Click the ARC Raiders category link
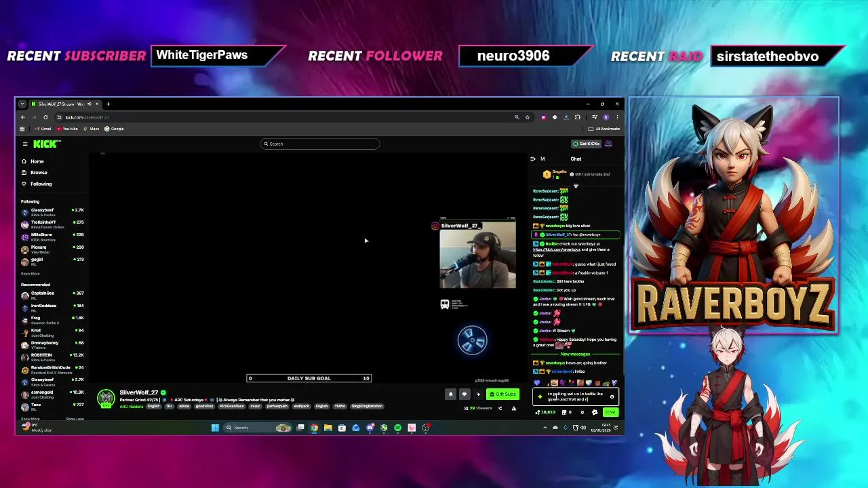Viewport: 868px width, 488px height. coord(131,406)
